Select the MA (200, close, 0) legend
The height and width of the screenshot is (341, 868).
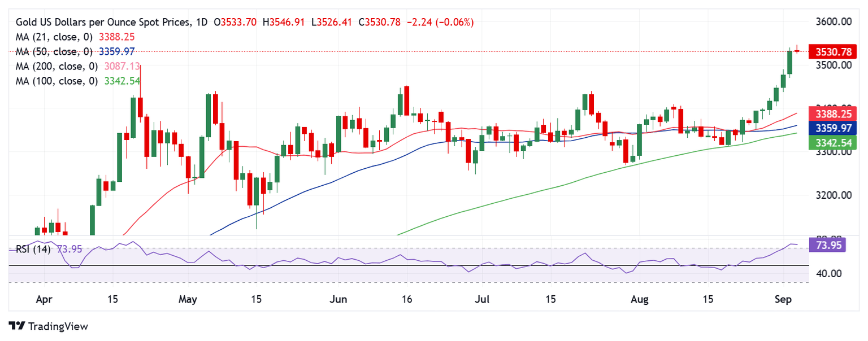pyautogui.click(x=57, y=66)
